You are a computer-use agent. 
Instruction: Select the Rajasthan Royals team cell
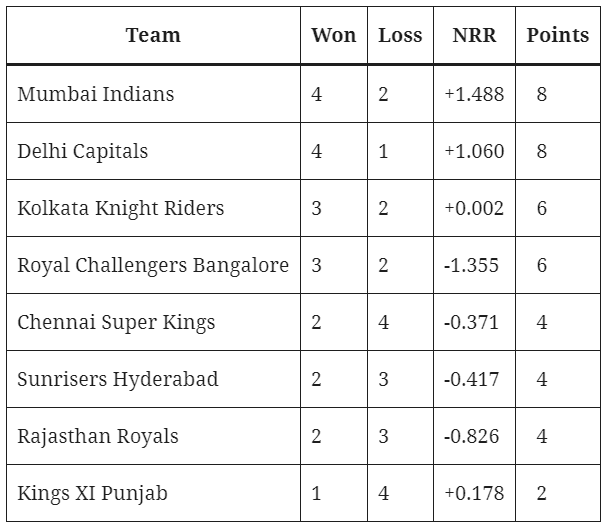coord(153,436)
